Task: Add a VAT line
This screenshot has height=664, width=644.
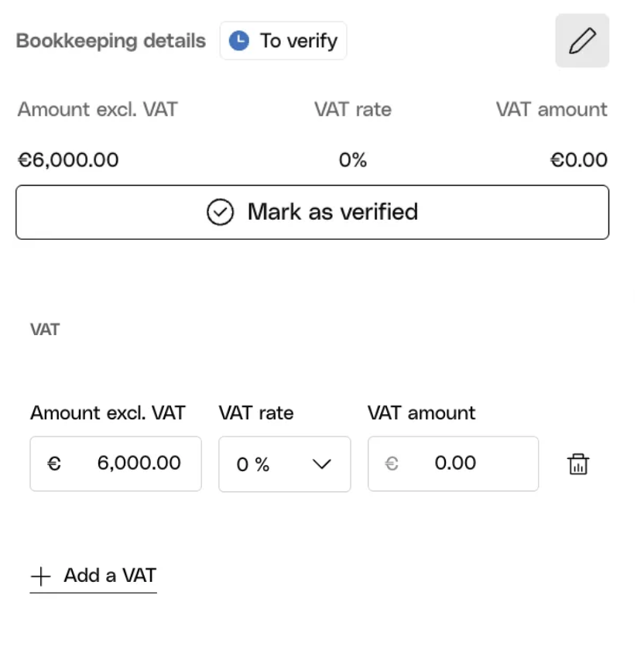Action: (x=93, y=577)
